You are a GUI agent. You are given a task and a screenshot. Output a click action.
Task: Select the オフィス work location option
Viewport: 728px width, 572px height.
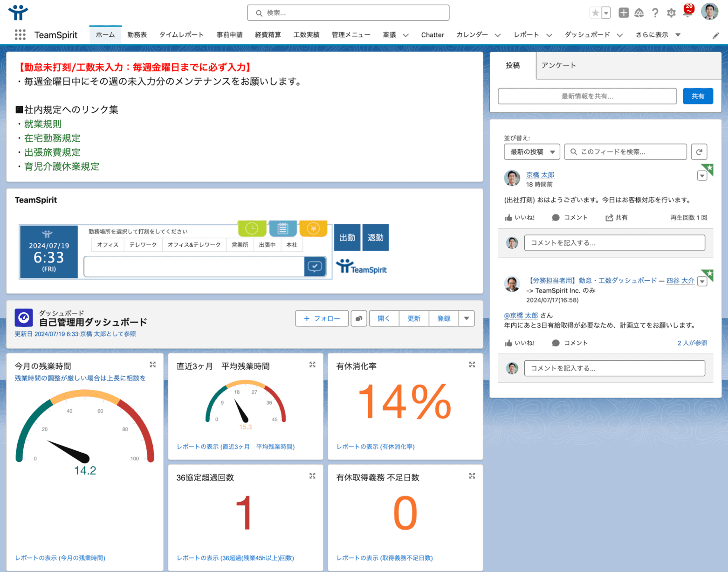(x=108, y=245)
